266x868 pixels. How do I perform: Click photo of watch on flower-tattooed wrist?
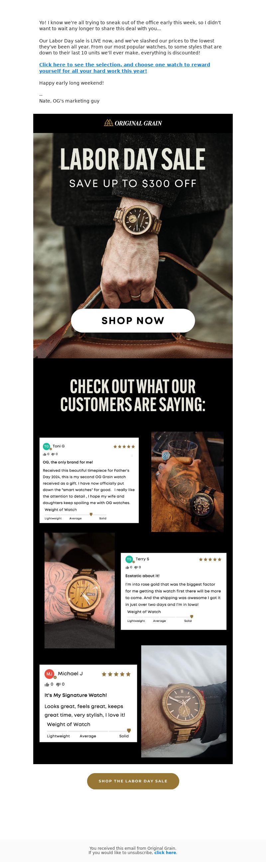[x=80, y=590]
